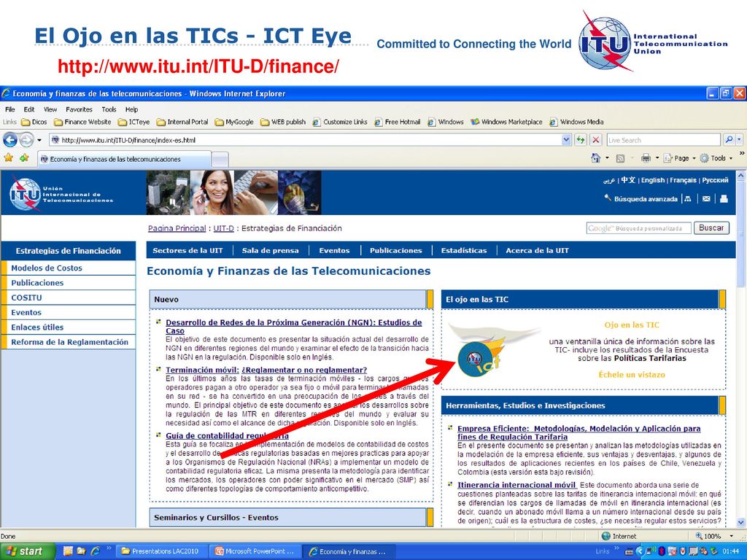Screen dimensions: 747x560
Task: Switch to Microsoft PowerPoint taskbar window
Action: click(x=256, y=551)
